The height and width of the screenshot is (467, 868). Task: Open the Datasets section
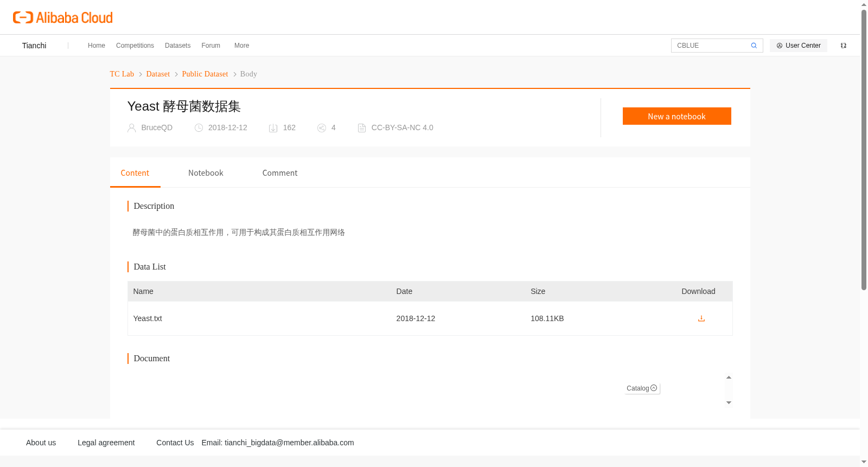(x=177, y=46)
